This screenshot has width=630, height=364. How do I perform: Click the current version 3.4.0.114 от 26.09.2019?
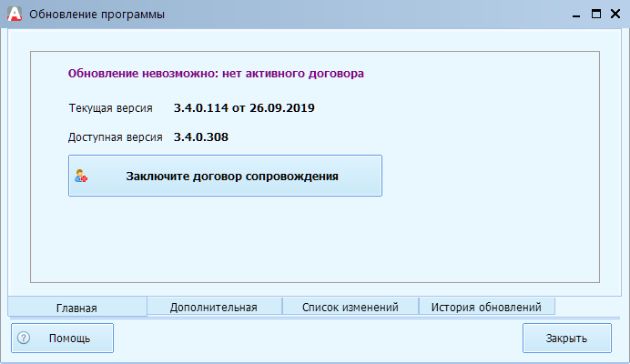coord(244,108)
